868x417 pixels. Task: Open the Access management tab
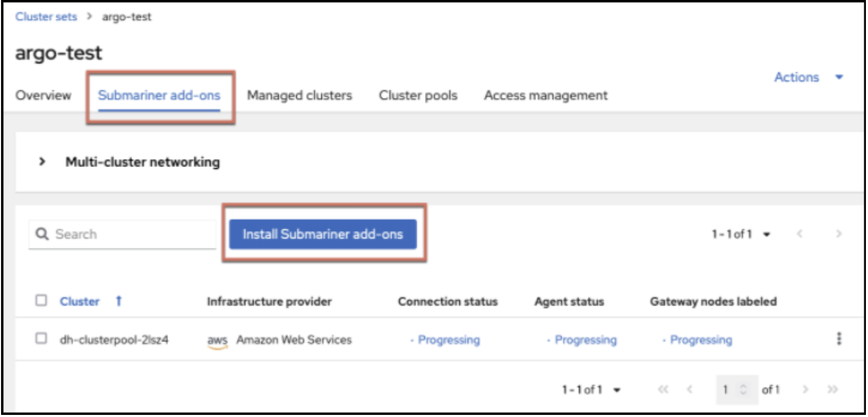(546, 95)
